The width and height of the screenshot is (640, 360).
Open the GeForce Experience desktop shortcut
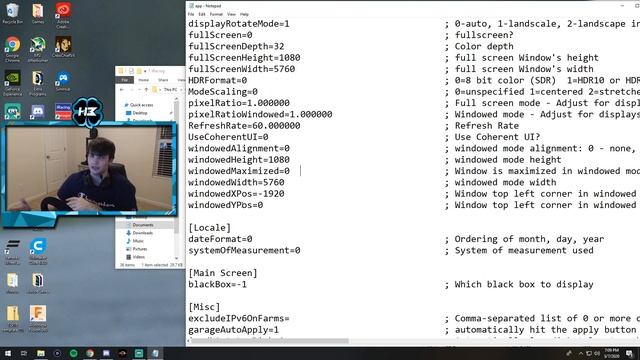coord(13,82)
